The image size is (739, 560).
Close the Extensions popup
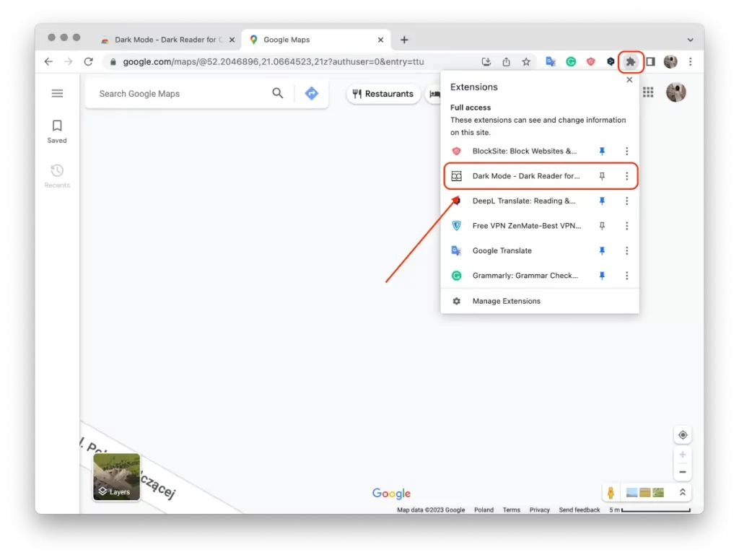pos(629,79)
